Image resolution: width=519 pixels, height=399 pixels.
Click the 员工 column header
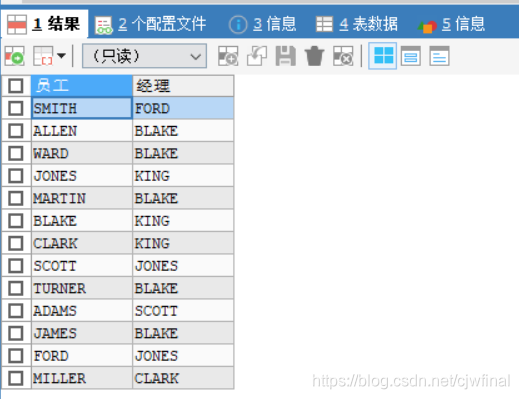[82, 86]
